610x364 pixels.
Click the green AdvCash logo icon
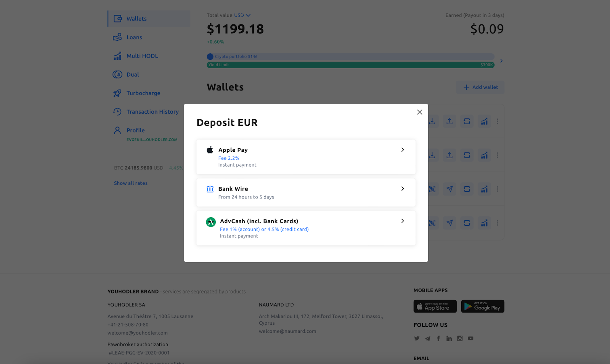211,222
